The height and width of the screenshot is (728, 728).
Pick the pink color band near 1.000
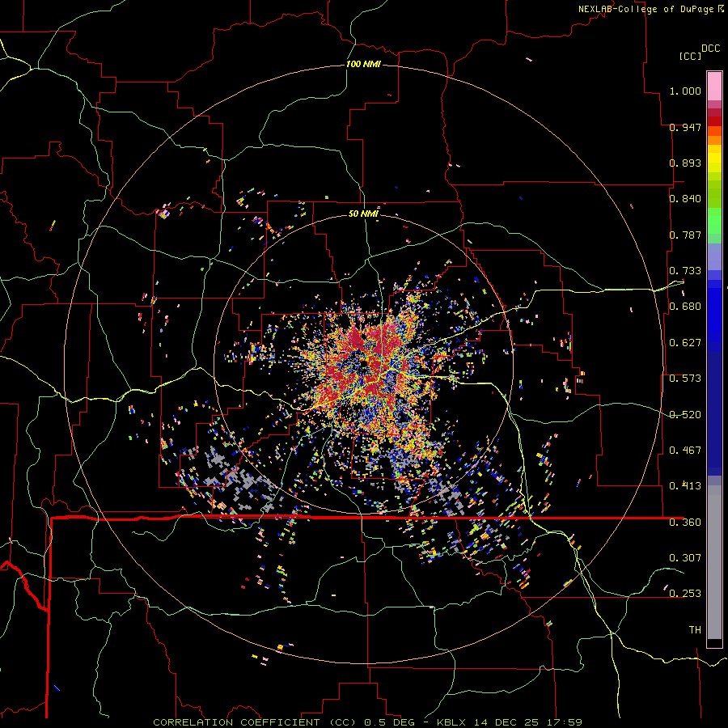click(x=714, y=87)
